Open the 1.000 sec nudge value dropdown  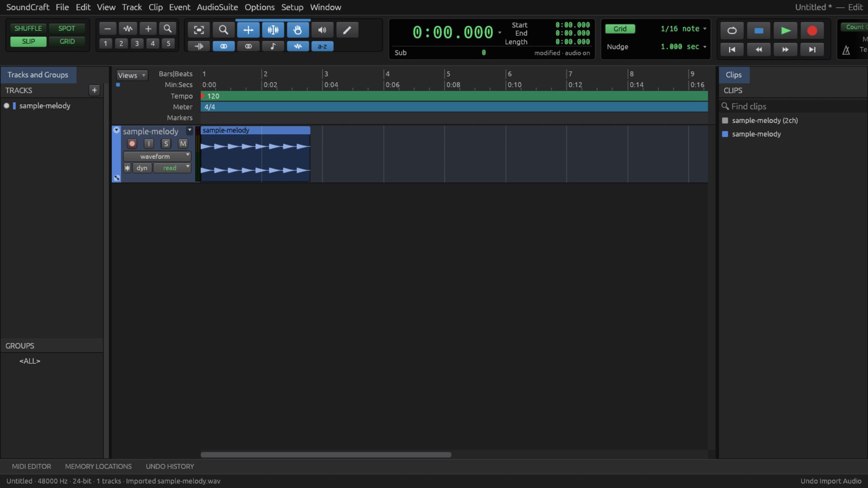coord(683,47)
